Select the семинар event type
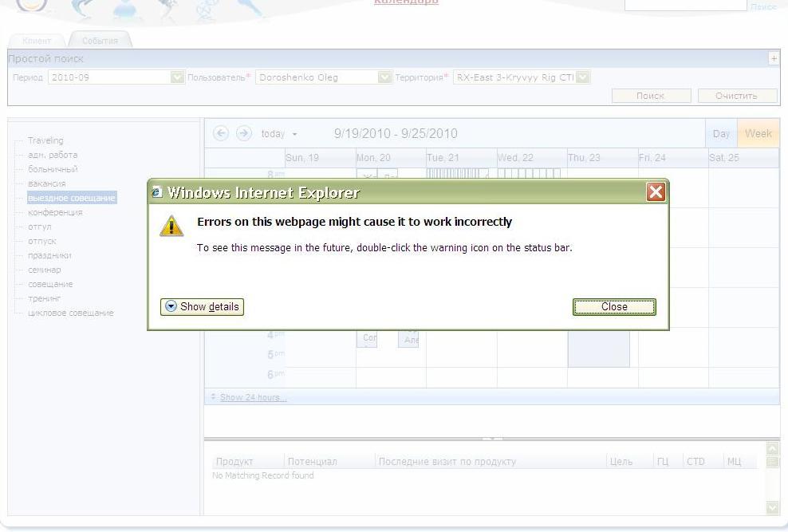The height and width of the screenshot is (532, 788). (x=44, y=270)
